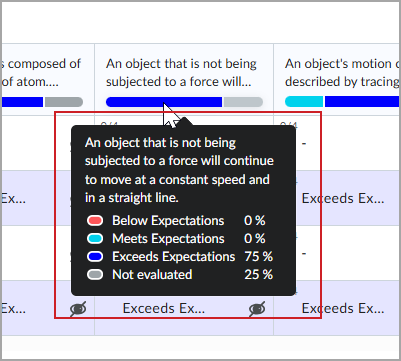
Task: Select 'Exceeds Ex...' cell in force column bottom row
Action: pos(164,308)
